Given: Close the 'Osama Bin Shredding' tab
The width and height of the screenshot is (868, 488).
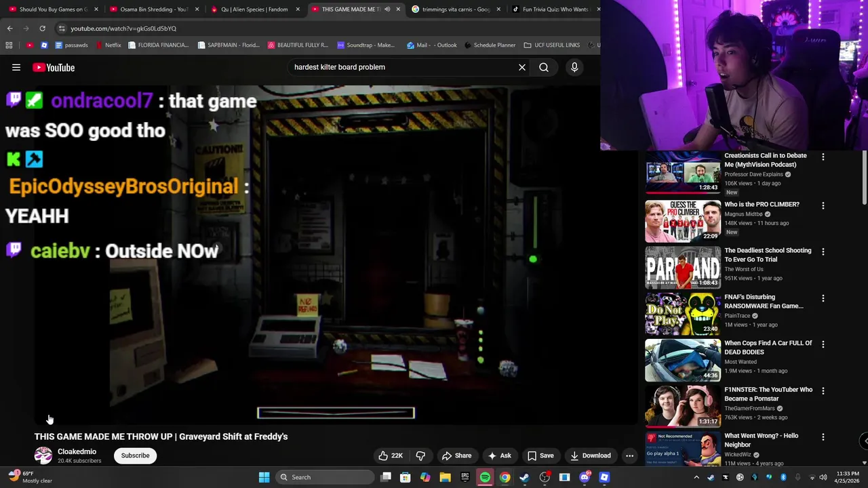Looking at the screenshot, I should click(197, 9).
